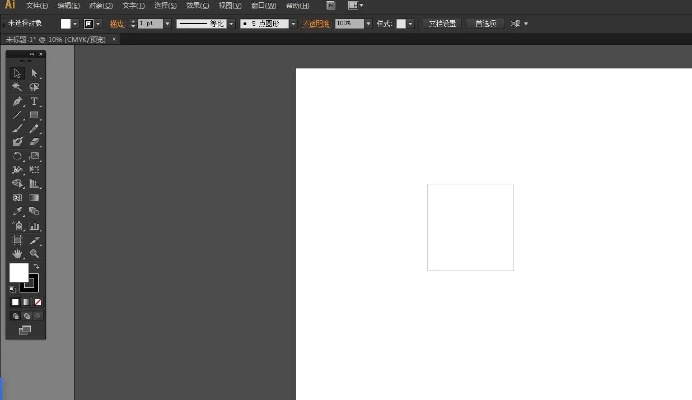
Task: Select the Free Transform tool
Action: (34, 170)
